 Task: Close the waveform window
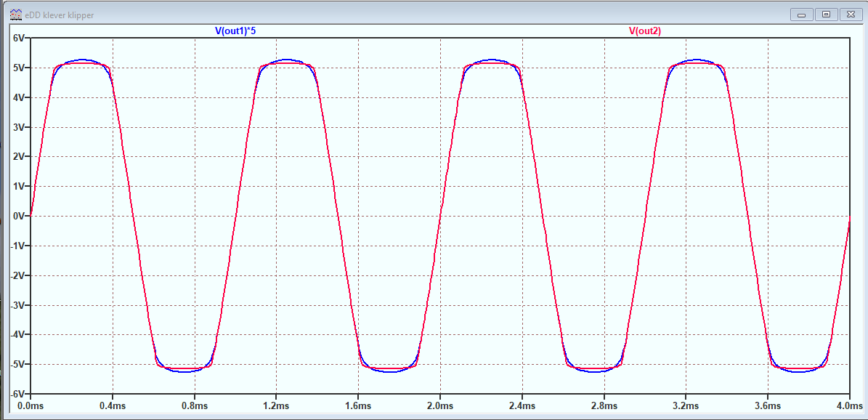(x=852, y=14)
